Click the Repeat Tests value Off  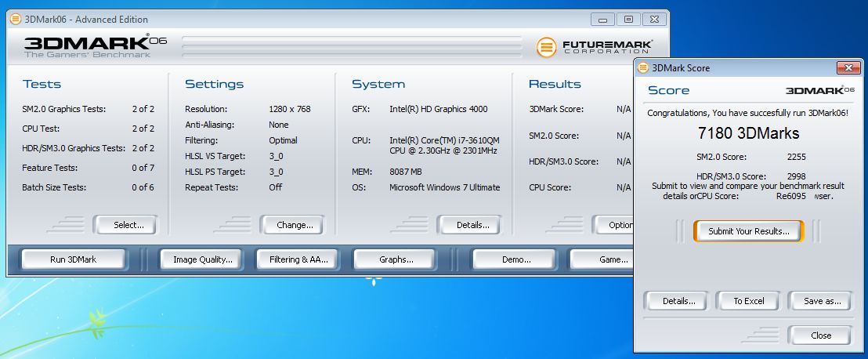pyautogui.click(x=275, y=187)
